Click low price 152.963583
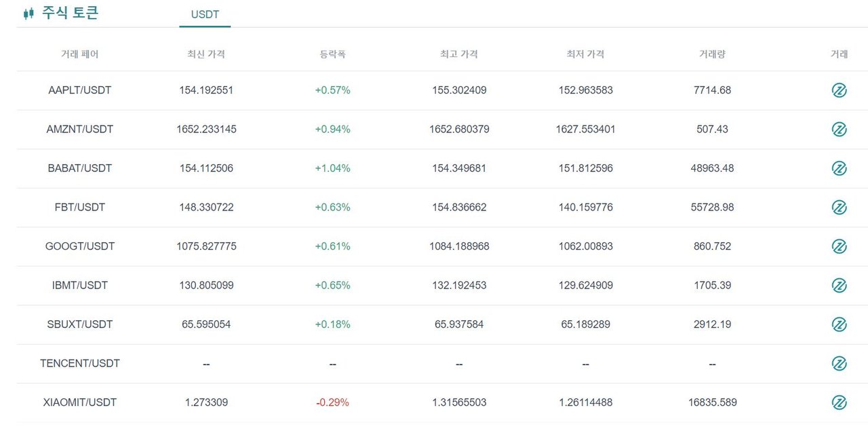This screenshot has height=433, width=868. coord(585,90)
